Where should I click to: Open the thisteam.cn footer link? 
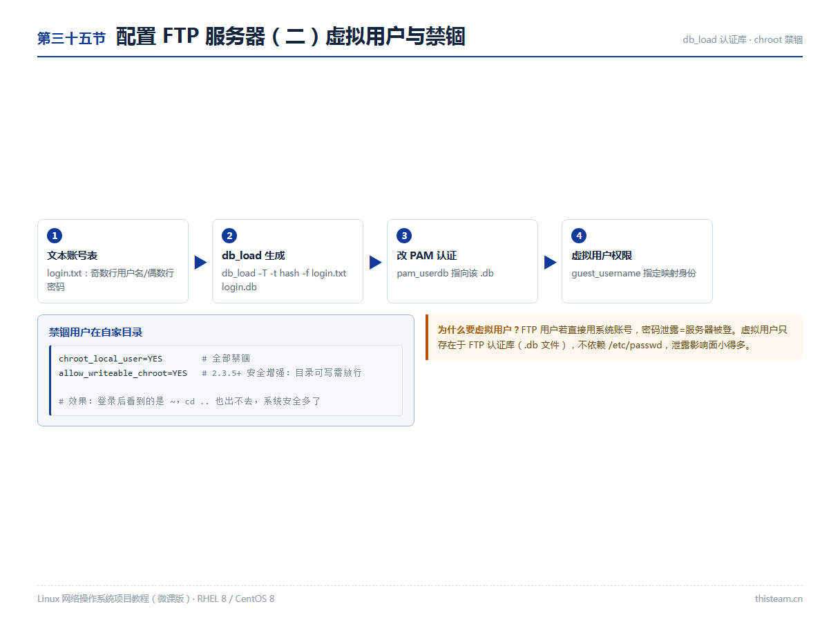(x=779, y=599)
